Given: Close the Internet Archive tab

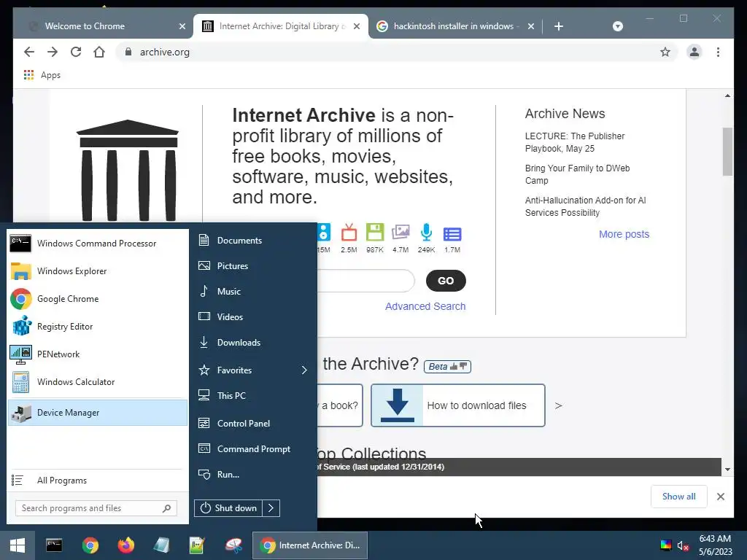Looking at the screenshot, I should (356, 26).
